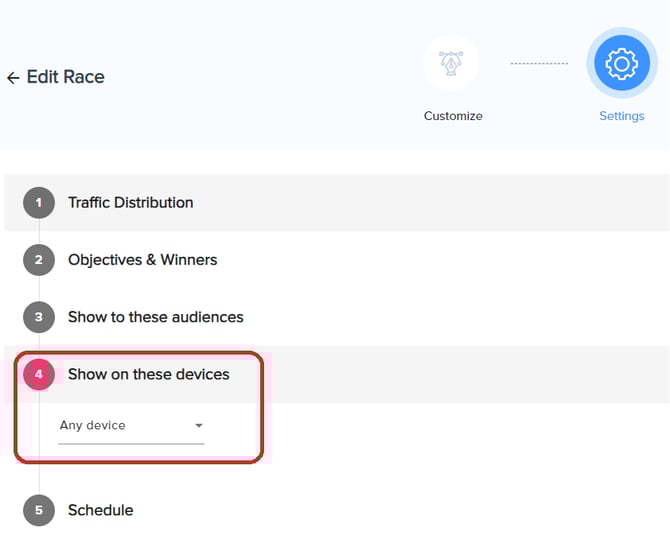Click the pink step 4 number circle

coord(39,375)
